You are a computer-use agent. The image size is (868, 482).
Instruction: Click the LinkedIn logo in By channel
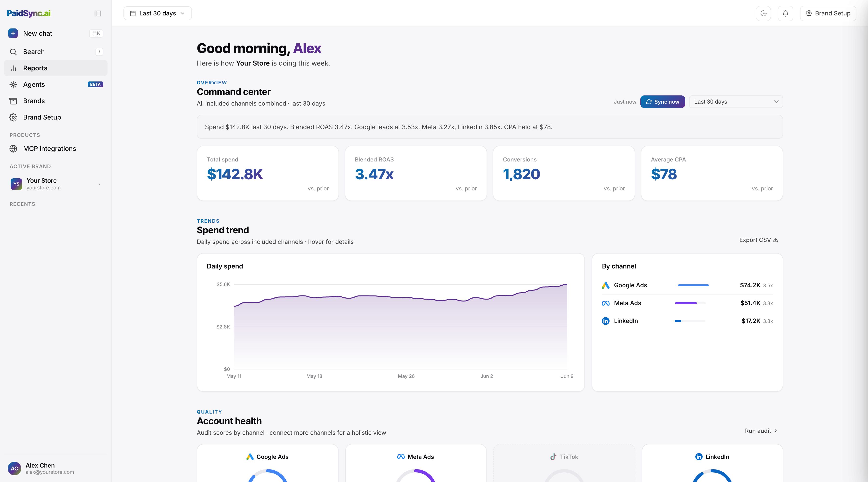[x=605, y=321]
